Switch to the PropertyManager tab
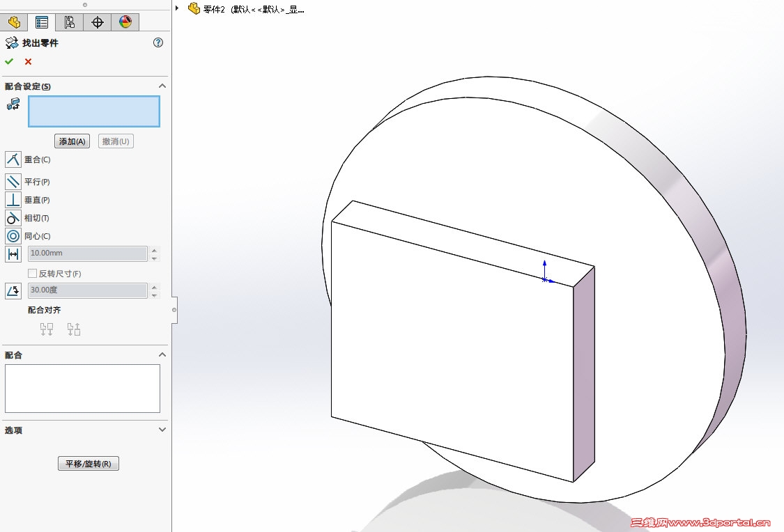The height and width of the screenshot is (532, 784). [x=42, y=22]
